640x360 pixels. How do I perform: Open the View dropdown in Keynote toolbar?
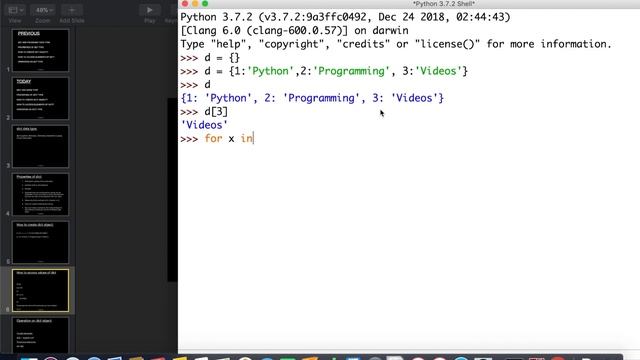(x=16, y=10)
